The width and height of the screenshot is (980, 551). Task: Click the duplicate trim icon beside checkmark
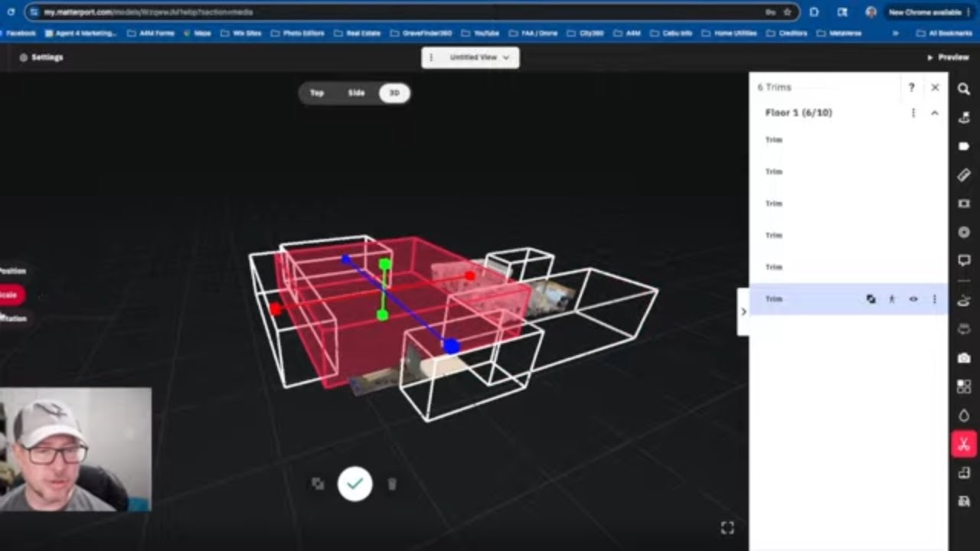coord(318,484)
